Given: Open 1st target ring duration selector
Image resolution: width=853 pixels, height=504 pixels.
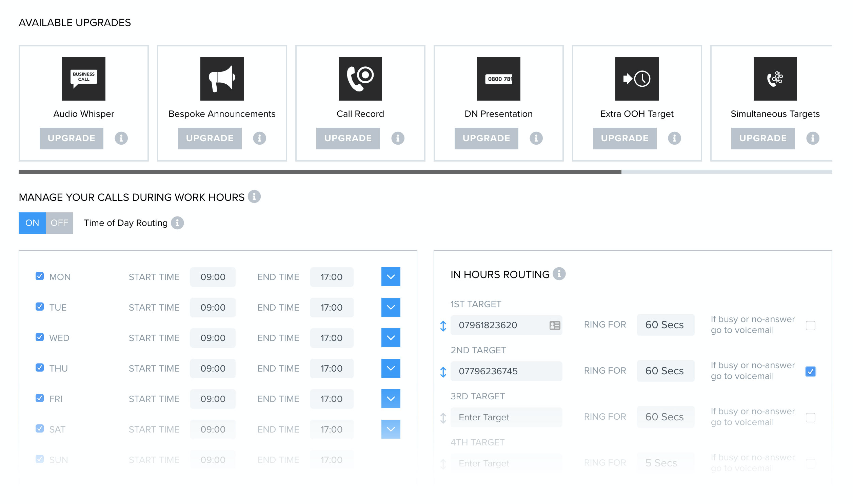Looking at the screenshot, I should (x=666, y=325).
